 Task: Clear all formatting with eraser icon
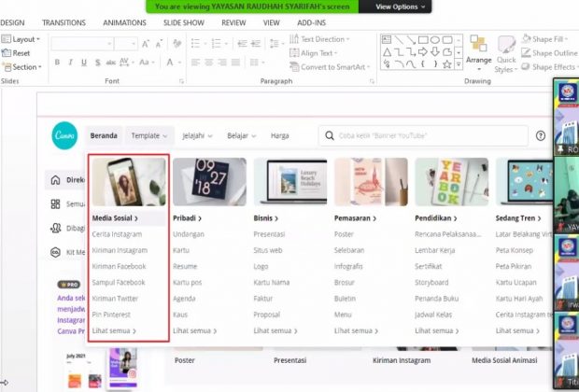[177, 44]
